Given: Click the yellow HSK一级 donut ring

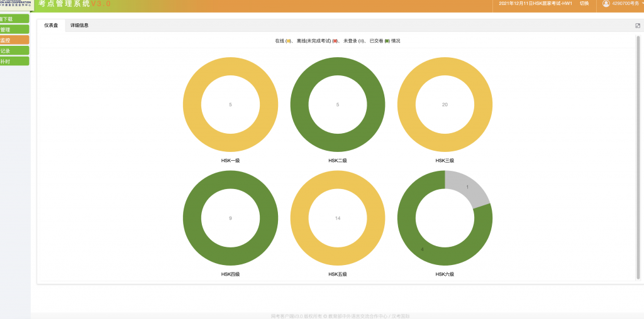Looking at the screenshot, I should (192, 105).
